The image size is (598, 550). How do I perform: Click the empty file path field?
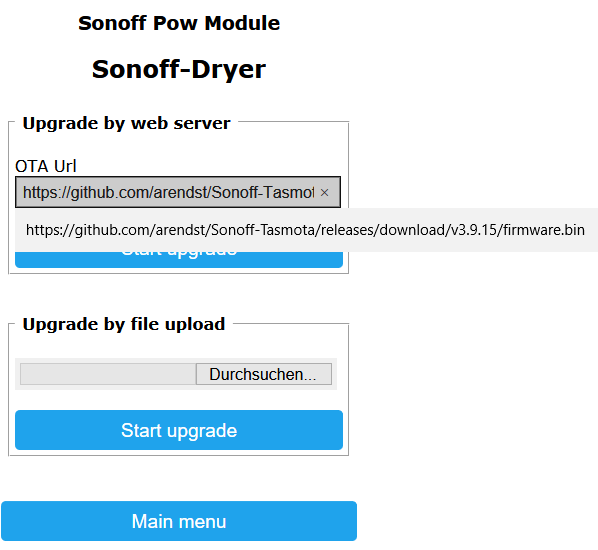tap(108, 374)
